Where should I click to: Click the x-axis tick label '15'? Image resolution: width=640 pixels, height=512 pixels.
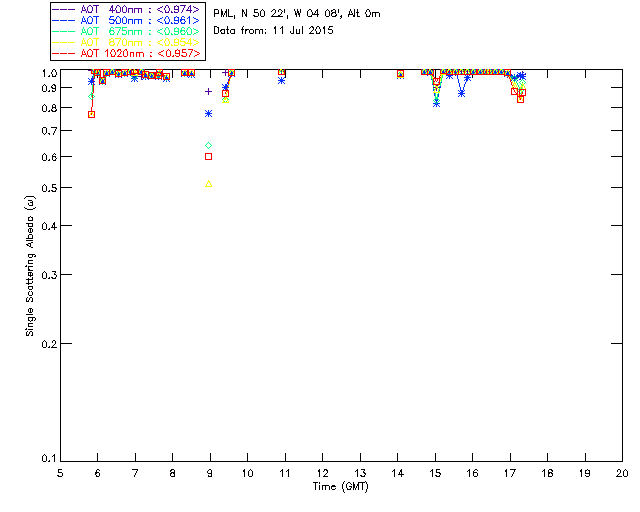(x=435, y=473)
